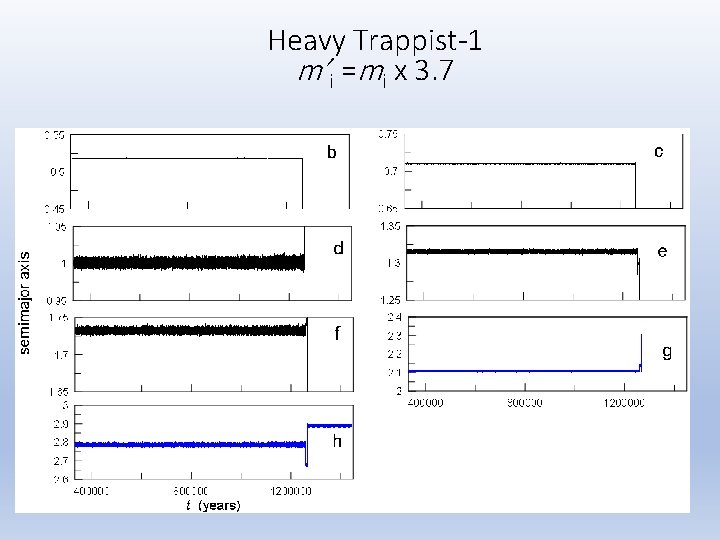
Task: Click the 2.4 tick of panel g
Action: click(x=395, y=317)
